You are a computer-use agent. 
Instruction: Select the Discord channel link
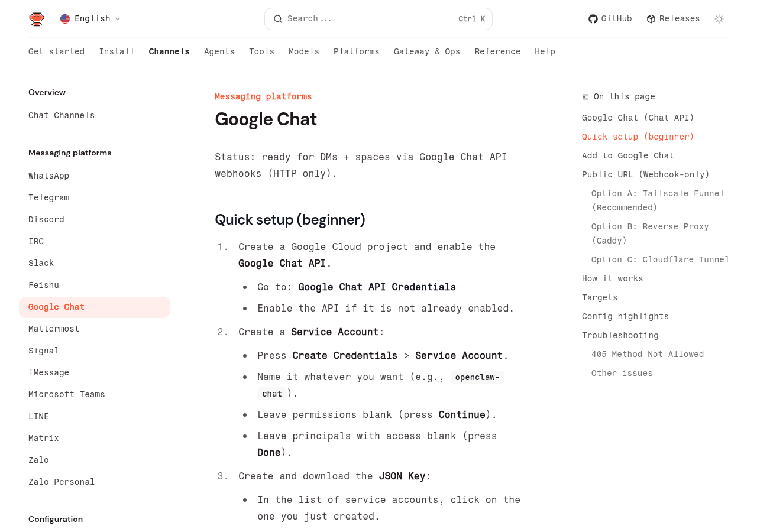46,218
